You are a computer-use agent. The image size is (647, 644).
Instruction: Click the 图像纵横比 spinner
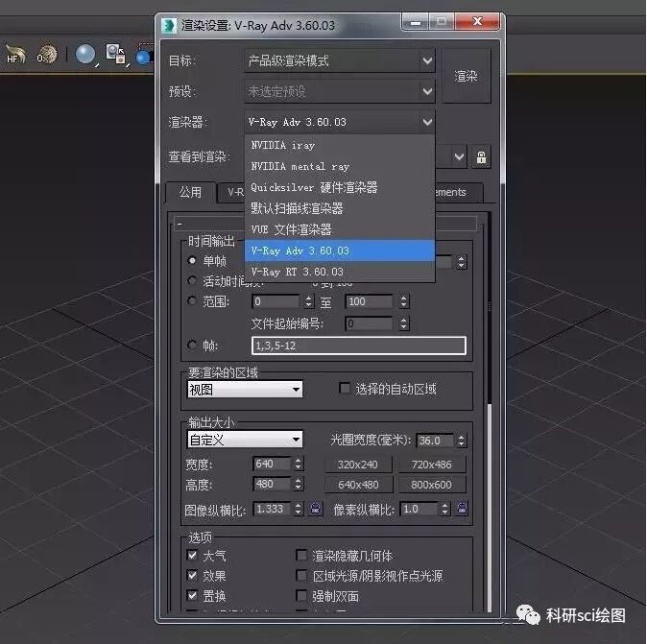tap(299, 509)
